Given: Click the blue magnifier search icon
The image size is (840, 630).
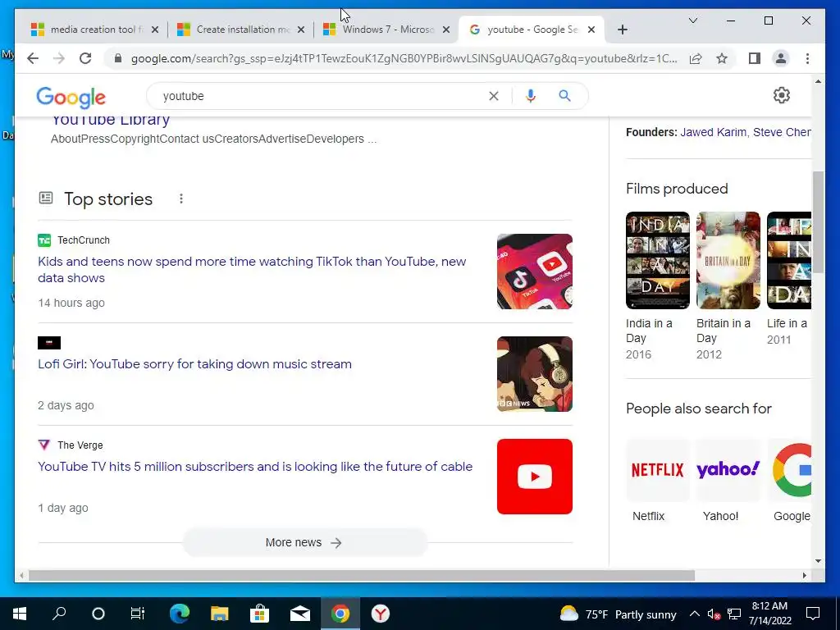Looking at the screenshot, I should [x=564, y=96].
